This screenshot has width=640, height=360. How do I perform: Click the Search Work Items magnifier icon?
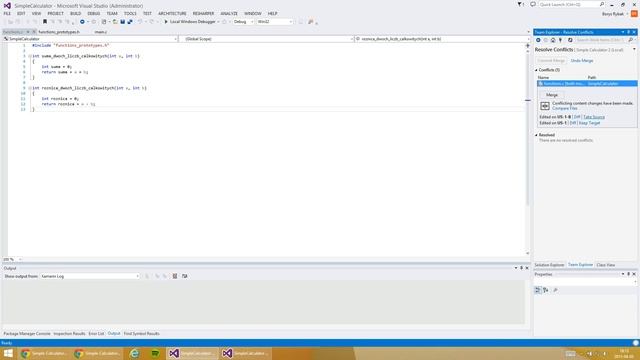click(x=630, y=40)
